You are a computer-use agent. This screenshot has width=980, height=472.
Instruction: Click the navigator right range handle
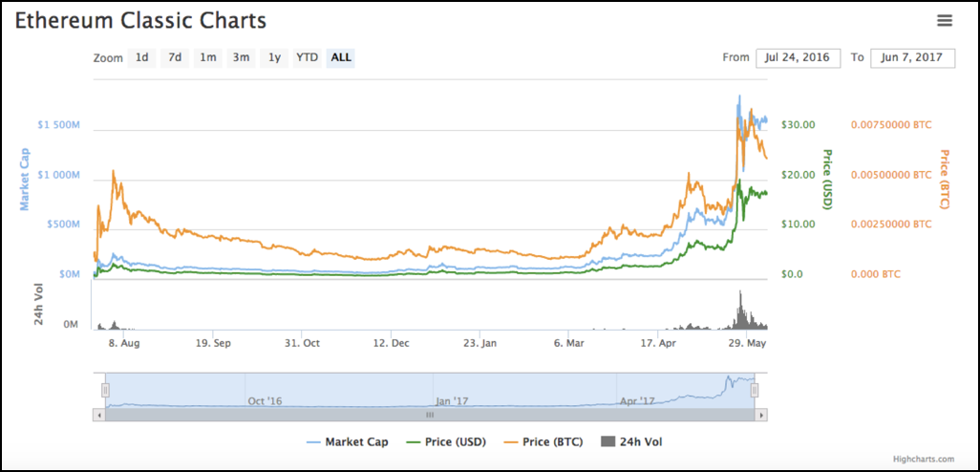tap(755, 390)
